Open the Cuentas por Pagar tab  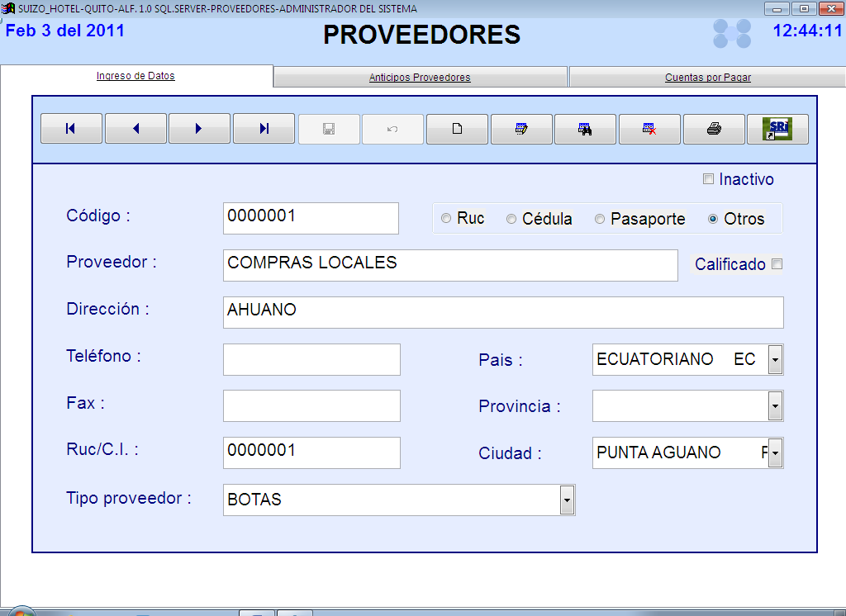coord(707,78)
